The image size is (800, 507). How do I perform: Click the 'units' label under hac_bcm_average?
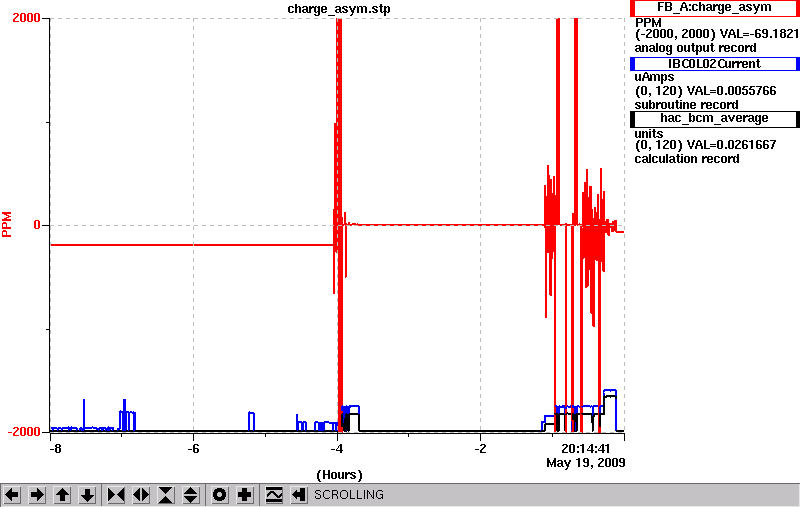coord(648,134)
